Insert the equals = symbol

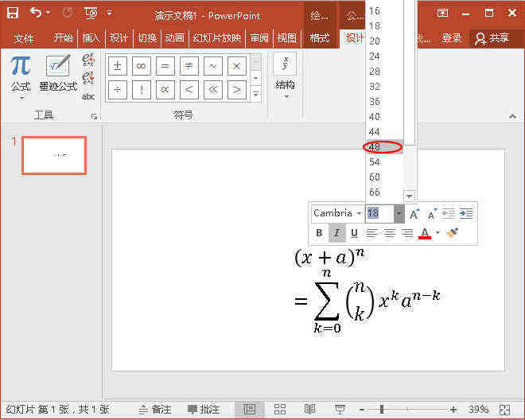click(x=165, y=66)
